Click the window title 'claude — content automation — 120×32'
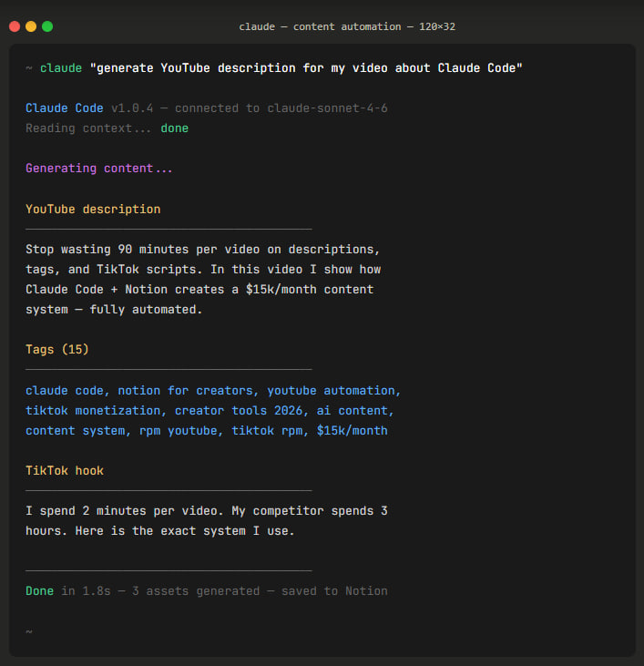Viewport: 644px width, 666px height. tap(347, 26)
